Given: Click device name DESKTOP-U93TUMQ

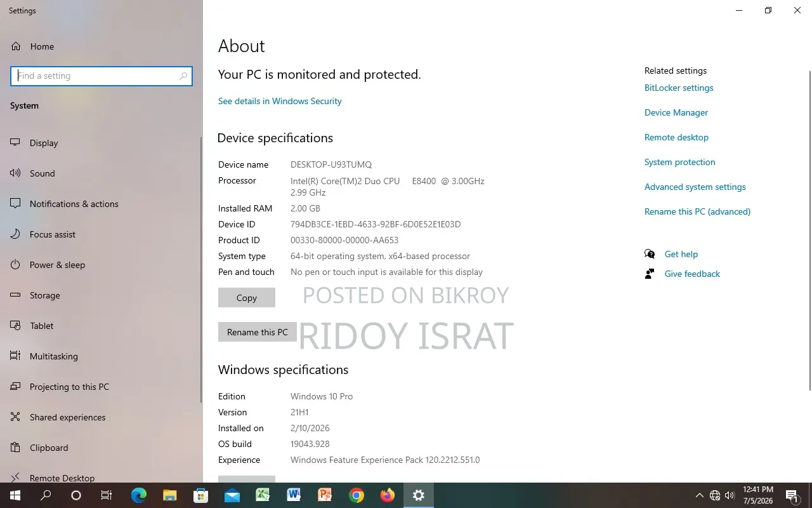Looking at the screenshot, I should coord(331,164).
